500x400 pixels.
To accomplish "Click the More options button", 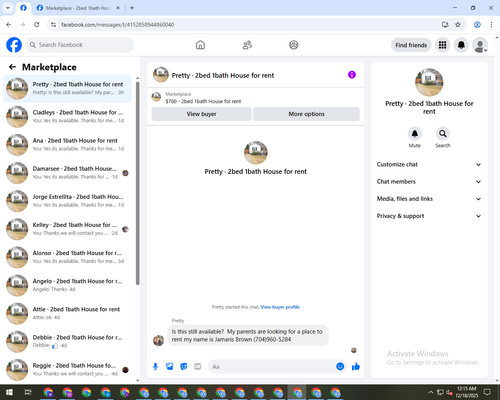I will pyautogui.click(x=306, y=114).
